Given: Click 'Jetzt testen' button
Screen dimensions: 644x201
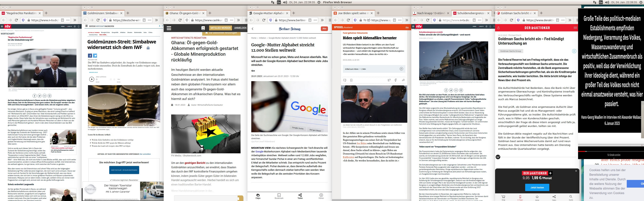Looking at the screenshot, I should point(537,187).
